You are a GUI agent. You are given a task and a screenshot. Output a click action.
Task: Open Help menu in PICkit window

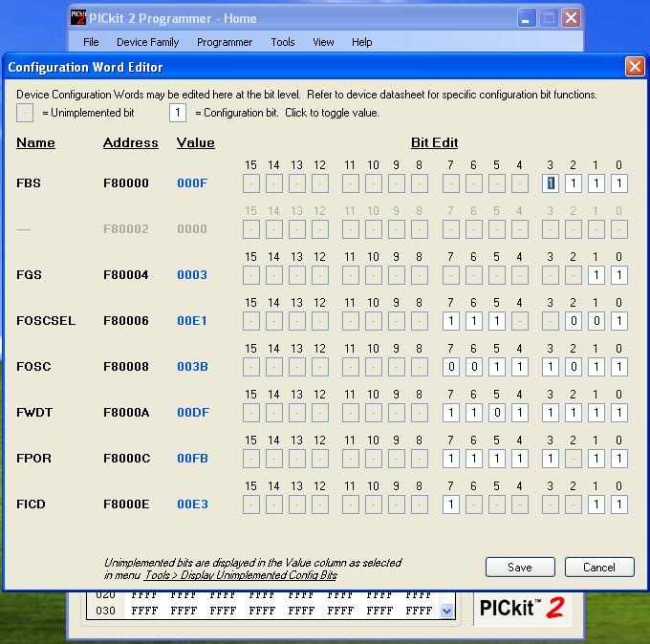tap(362, 42)
